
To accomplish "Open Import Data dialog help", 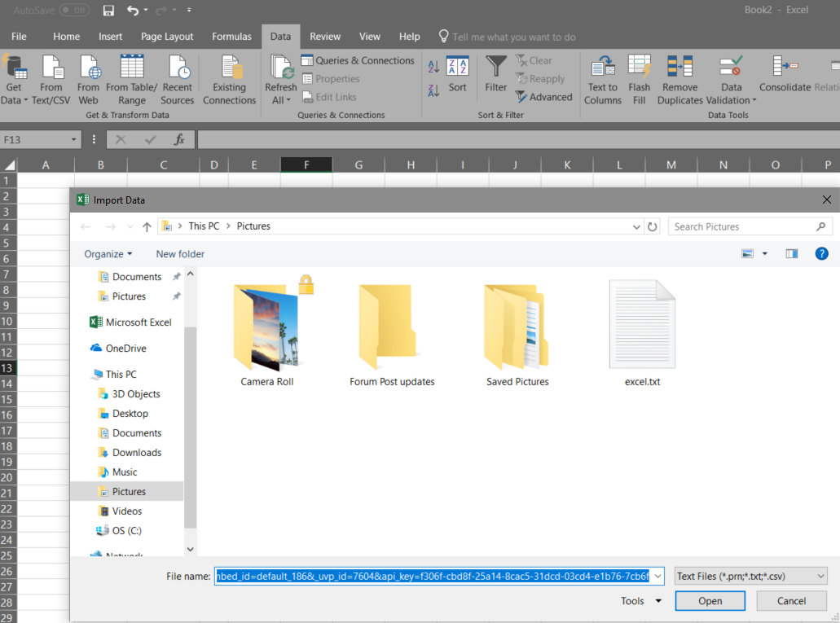I will click(x=822, y=254).
